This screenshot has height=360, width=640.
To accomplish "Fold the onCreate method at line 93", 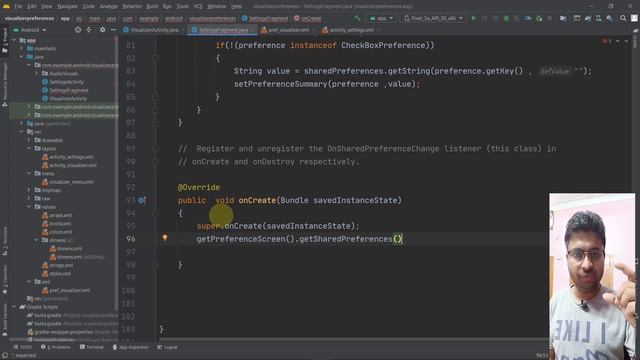I will point(156,213).
